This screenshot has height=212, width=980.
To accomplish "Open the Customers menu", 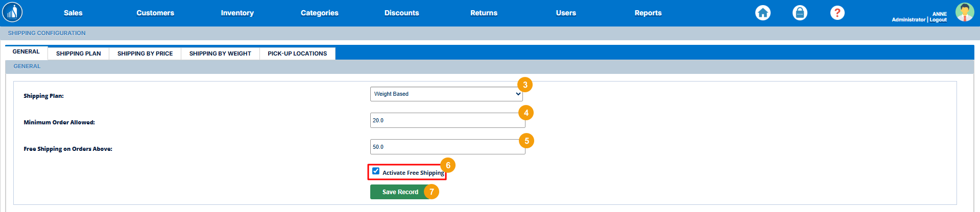I will click(155, 13).
